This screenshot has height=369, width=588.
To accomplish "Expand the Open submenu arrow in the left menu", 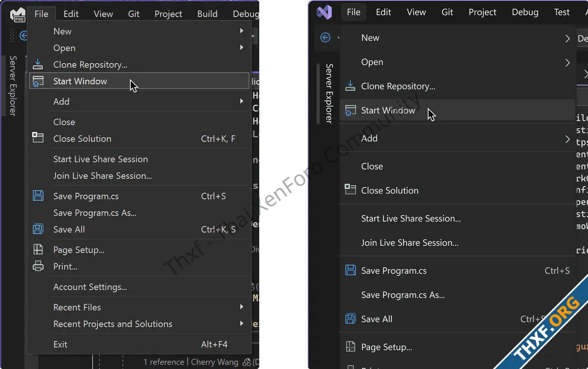I will [x=241, y=47].
